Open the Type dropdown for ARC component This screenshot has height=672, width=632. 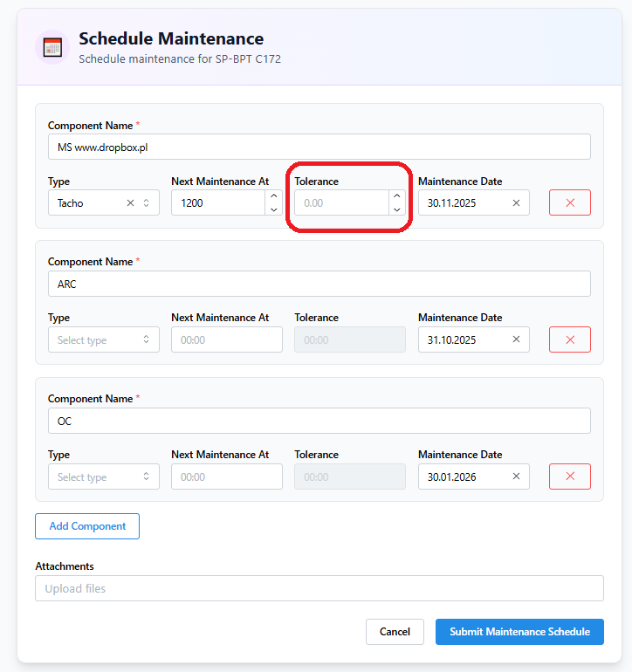coord(103,340)
